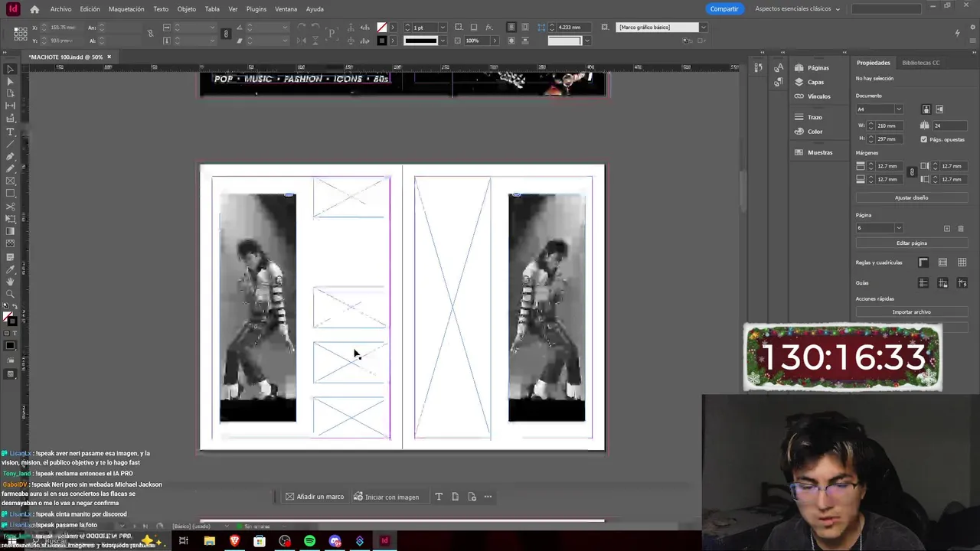This screenshot has height=551, width=980.
Task: Toggle smart guides icon
Action: click(x=962, y=283)
